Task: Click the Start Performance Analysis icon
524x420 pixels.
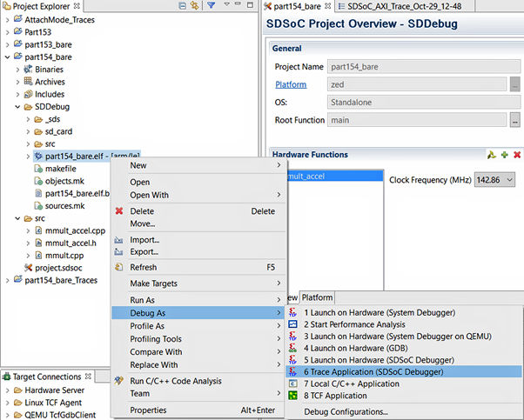Action: click(292, 324)
